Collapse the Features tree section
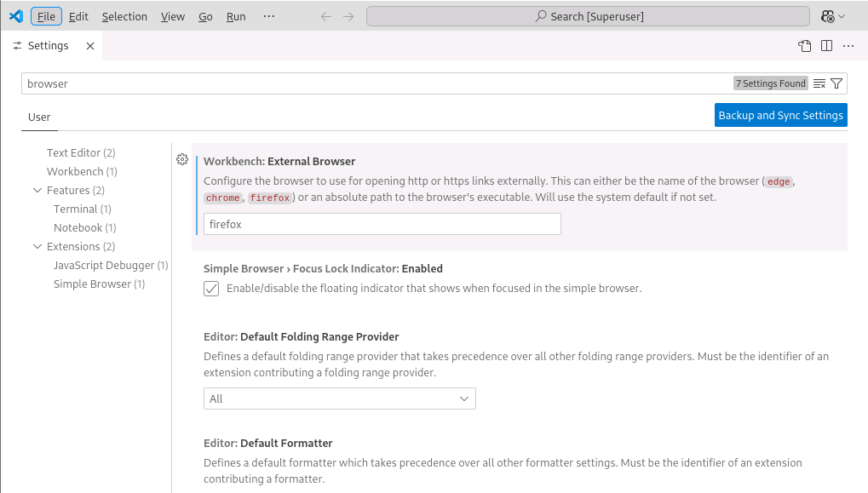The height and width of the screenshot is (493, 868). [x=37, y=191]
